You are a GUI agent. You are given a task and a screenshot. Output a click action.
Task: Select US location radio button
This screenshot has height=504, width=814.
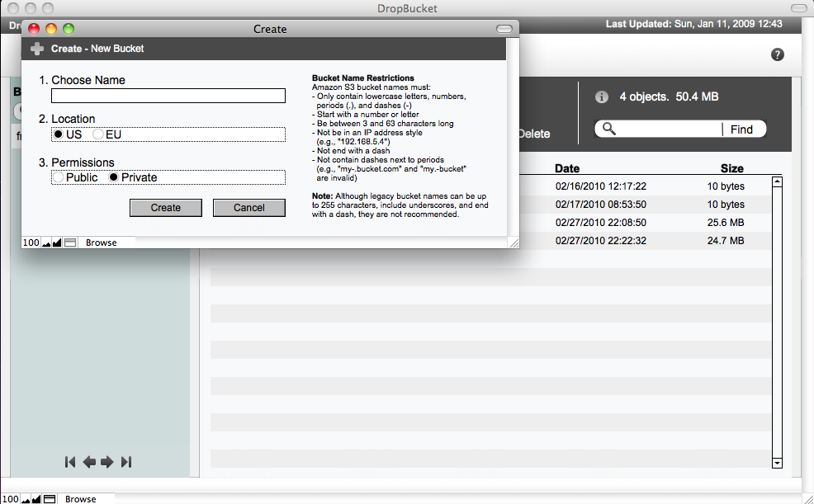[x=58, y=134]
